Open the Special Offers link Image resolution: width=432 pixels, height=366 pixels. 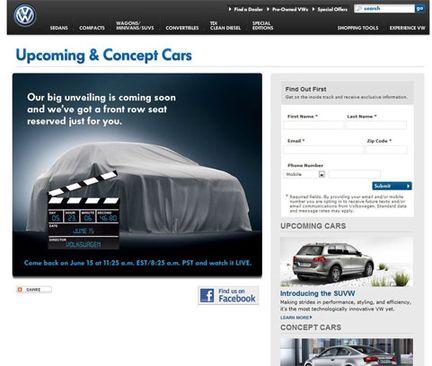[x=332, y=9]
